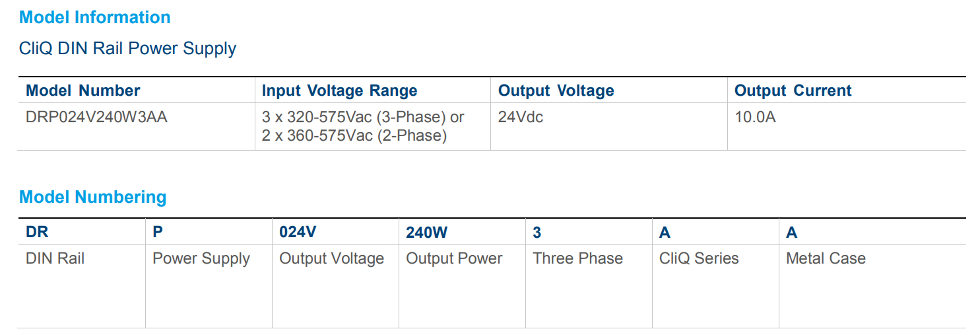Click the "Output Current" column header
This screenshot has height=333, width=980.
pyautogui.click(x=793, y=91)
